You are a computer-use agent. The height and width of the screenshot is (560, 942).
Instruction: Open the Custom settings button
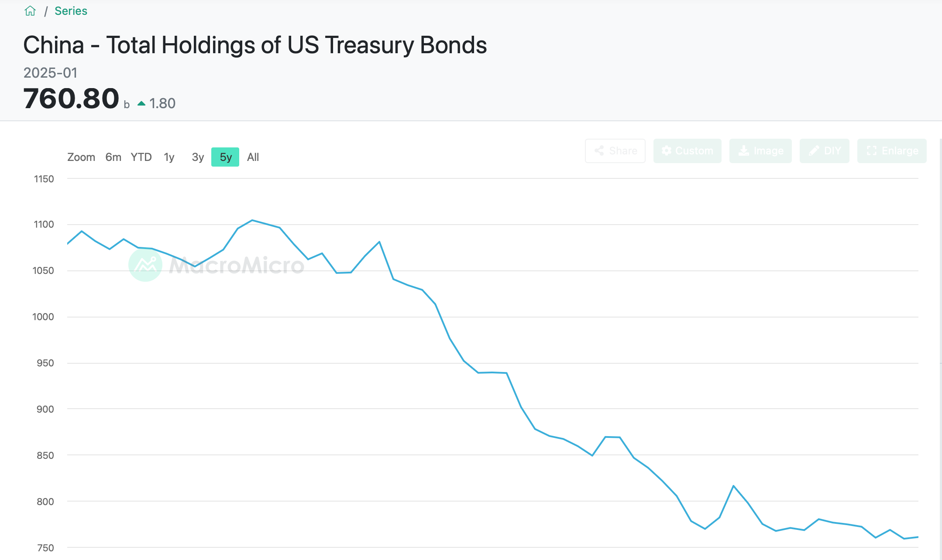click(687, 151)
